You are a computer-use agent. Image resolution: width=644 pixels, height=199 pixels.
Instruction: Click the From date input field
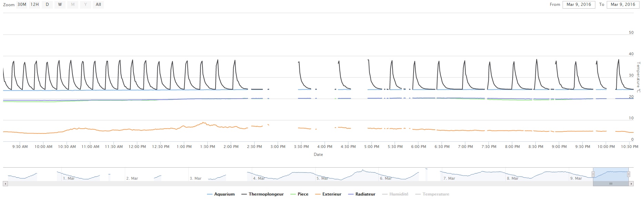(x=579, y=4)
